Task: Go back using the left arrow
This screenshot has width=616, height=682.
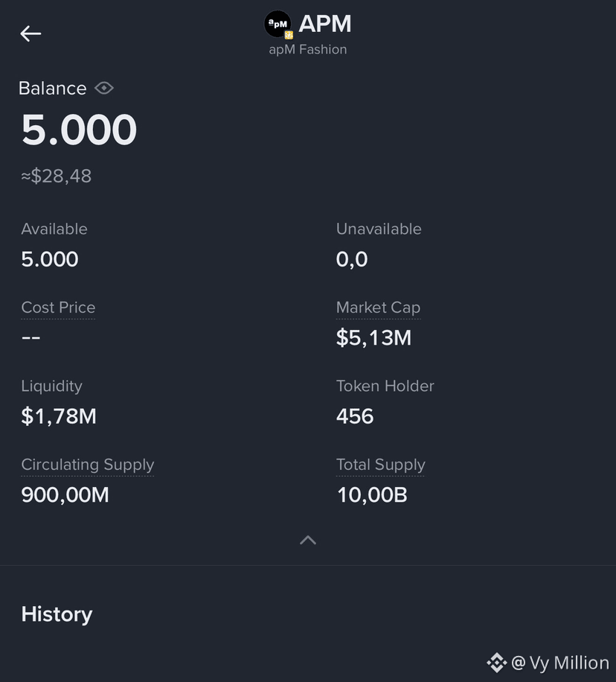Action: [x=31, y=34]
